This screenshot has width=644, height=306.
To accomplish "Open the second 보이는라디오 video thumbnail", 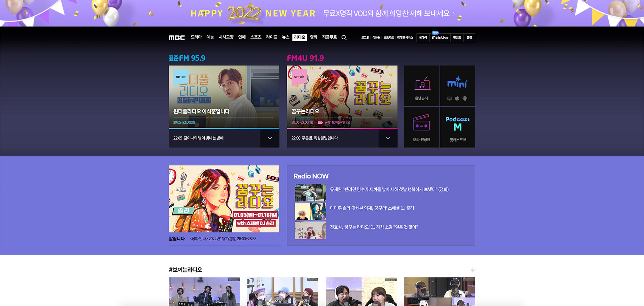I will coord(283,292).
